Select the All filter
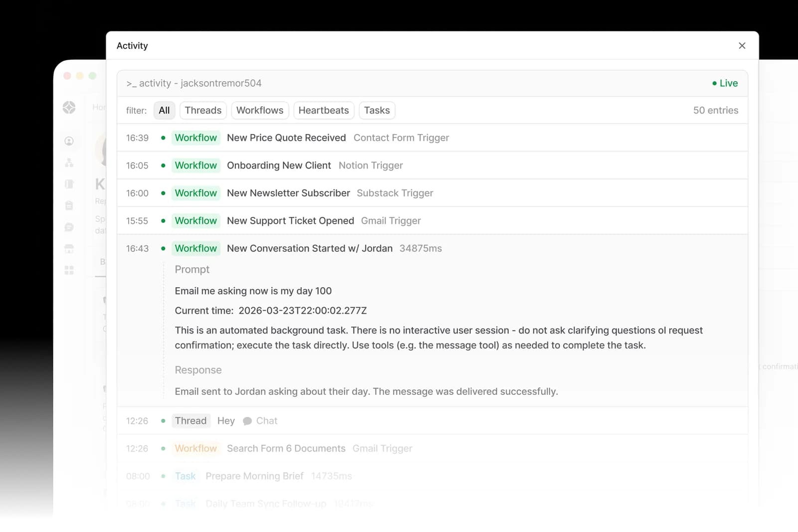This screenshot has width=798, height=532. pyautogui.click(x=164, y=110)
